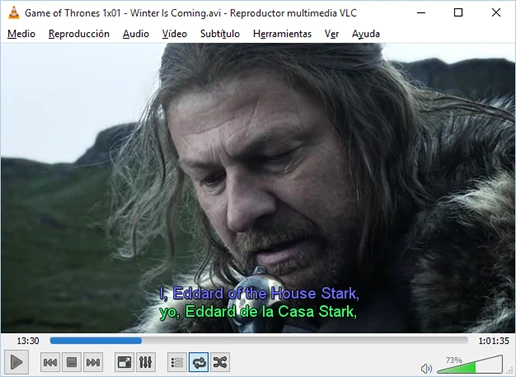Open the Ver menu
This screenshot has height=377, width=516.
[x=332, y=34]
